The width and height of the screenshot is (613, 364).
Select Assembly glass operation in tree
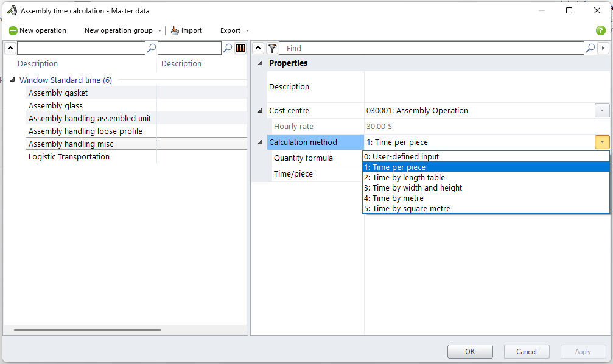tap(55, 106)
